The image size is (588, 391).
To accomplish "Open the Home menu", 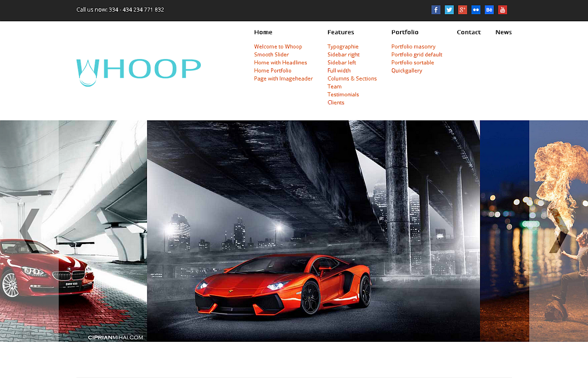I will tap(263, 32).
